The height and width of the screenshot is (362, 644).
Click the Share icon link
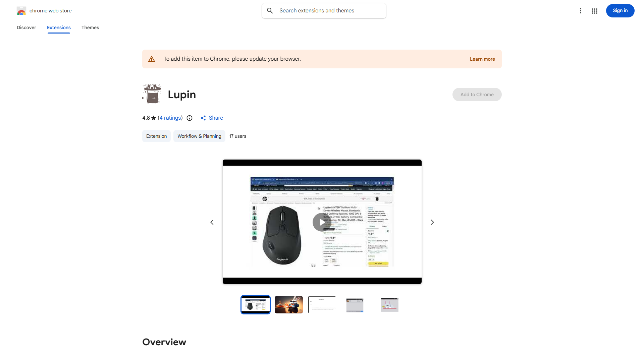tap(212, 118)
